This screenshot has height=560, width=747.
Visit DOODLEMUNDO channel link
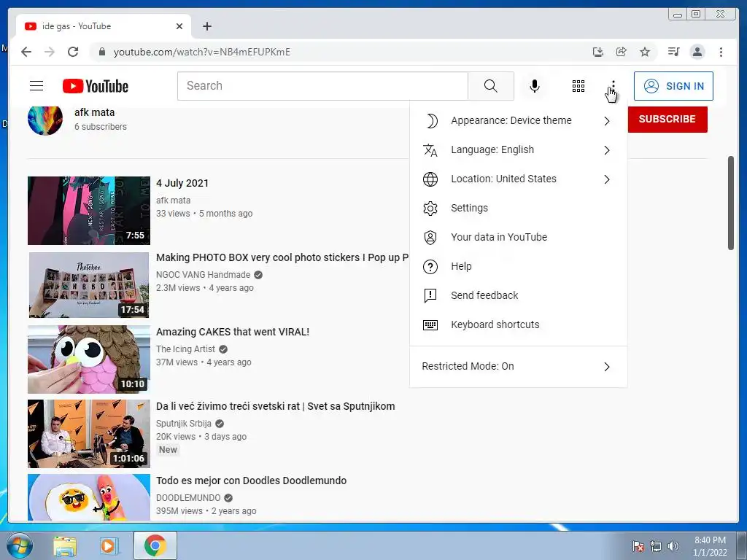pyautogui.click(x=188, y=497)
